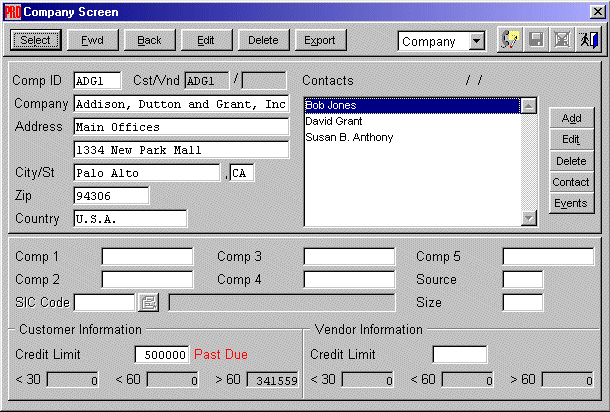Click into the Zip field
This screenshot has width=610, height=412.
[x=111, y=195]
